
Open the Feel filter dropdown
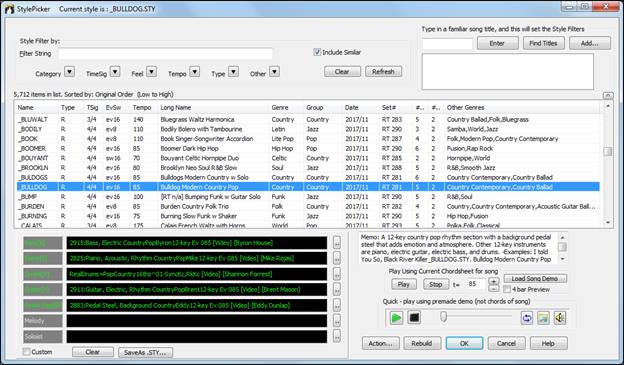[x=151, y=72]
